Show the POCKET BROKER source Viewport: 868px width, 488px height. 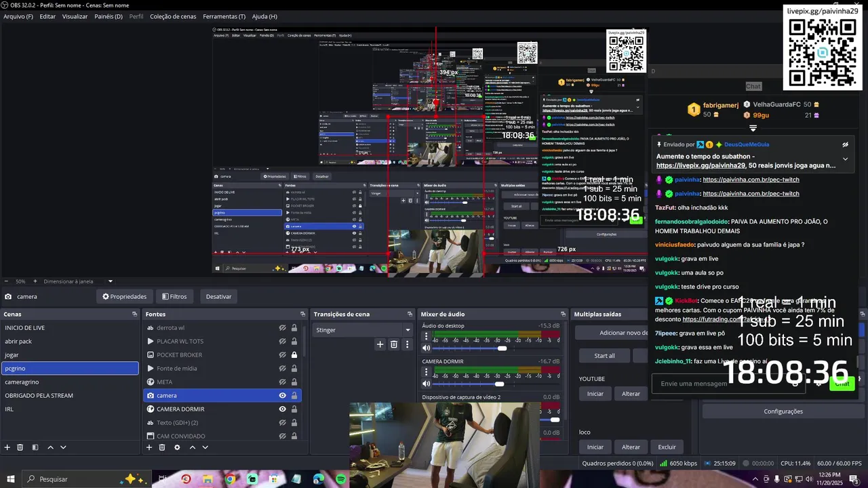point(282,354)
